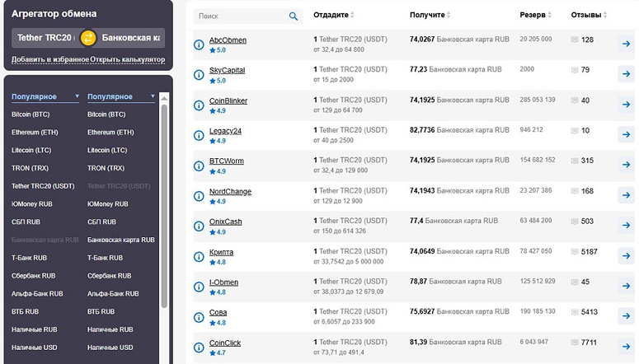Open info icon for SkyCapital

point(199,75)
